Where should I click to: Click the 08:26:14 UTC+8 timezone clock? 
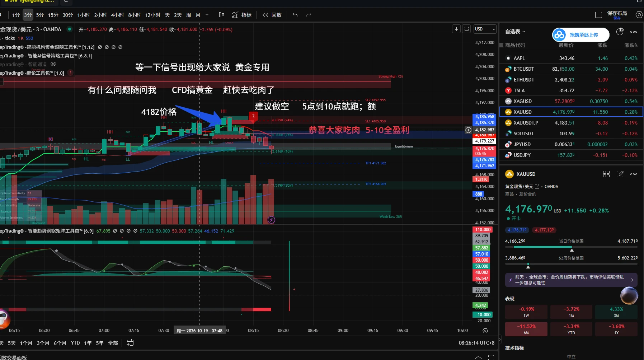tap(476, 343)
